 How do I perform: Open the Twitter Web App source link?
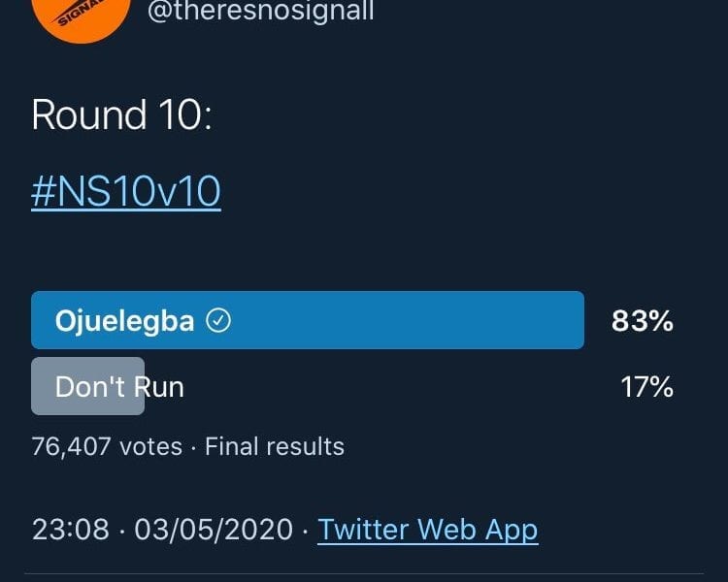pos(427,530)
